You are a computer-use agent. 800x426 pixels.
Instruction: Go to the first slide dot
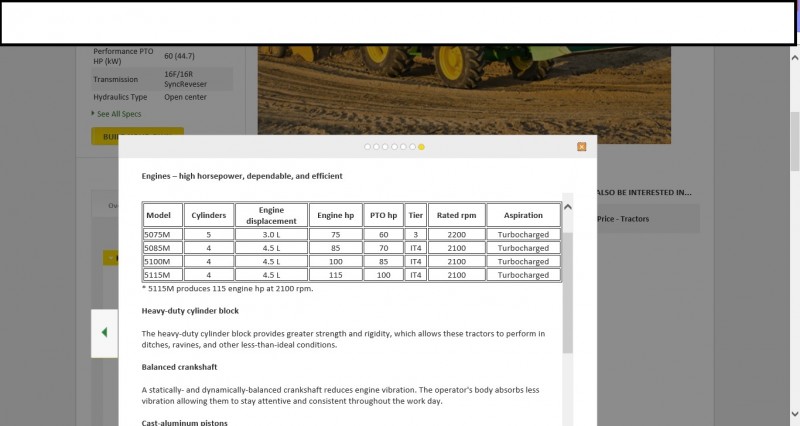pyautogui.click(x=368, y=147)
